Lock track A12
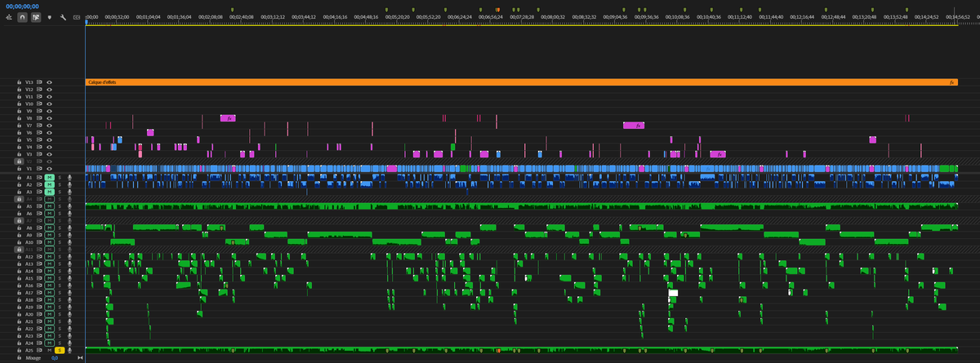This screenshot has width=980, height=363. tap(19, 256)
